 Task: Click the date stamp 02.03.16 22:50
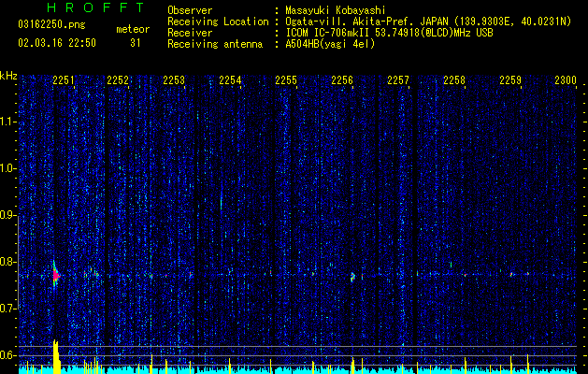(57, 43)
